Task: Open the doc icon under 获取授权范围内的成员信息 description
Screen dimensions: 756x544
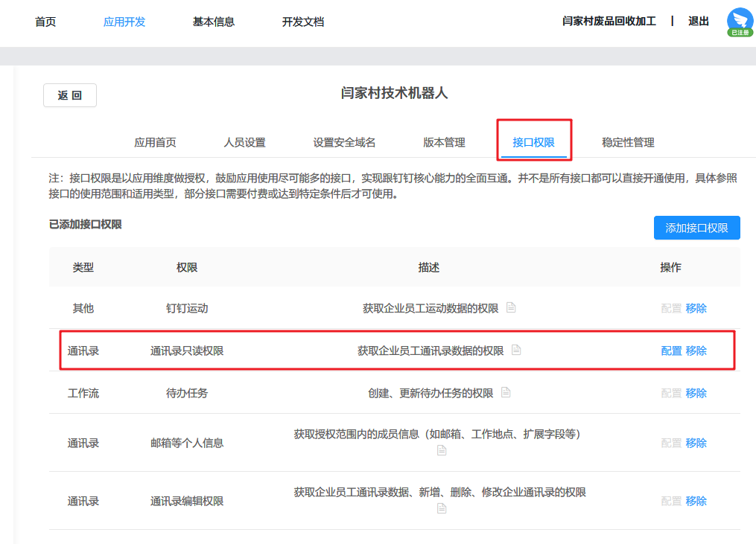Action: (x=442, y=450)
